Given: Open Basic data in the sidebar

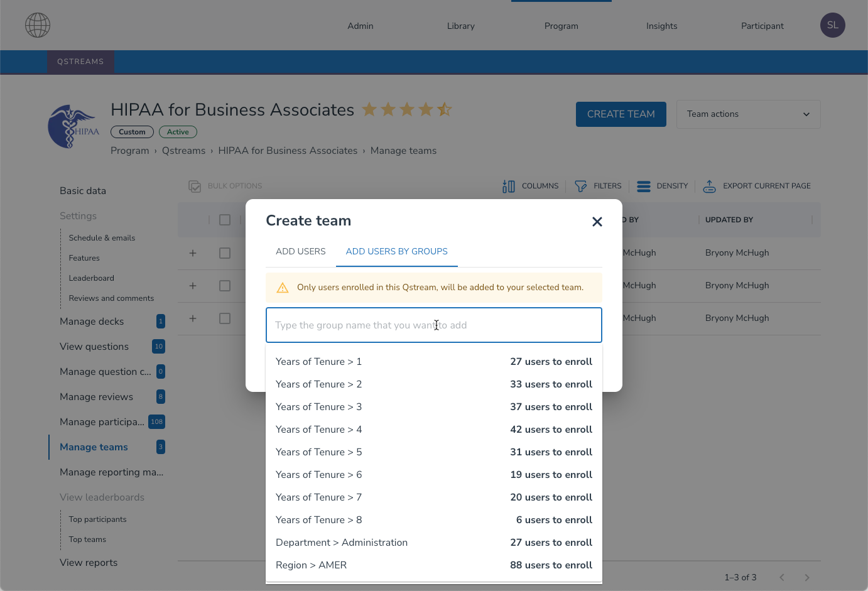Looking at the screenshot, I should click(x=83, y=191).
